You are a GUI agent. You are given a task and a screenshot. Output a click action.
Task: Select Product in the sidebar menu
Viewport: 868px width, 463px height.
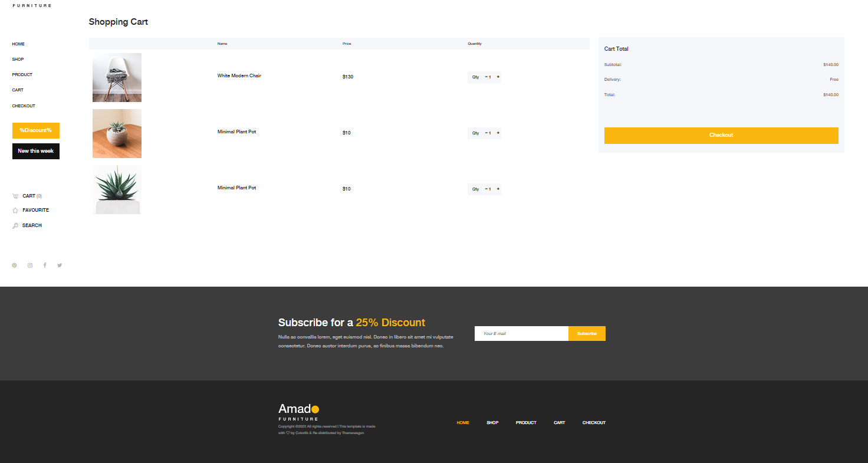point(22,75)
